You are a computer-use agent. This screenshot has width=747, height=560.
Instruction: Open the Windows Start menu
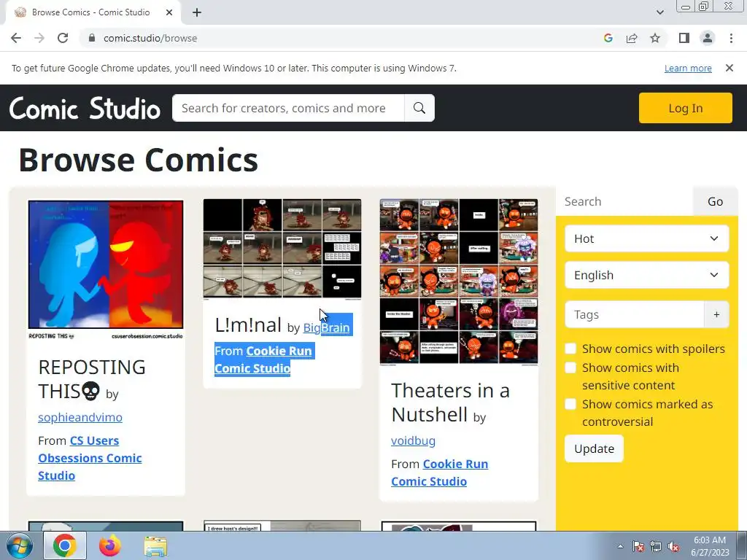point(18,545)
